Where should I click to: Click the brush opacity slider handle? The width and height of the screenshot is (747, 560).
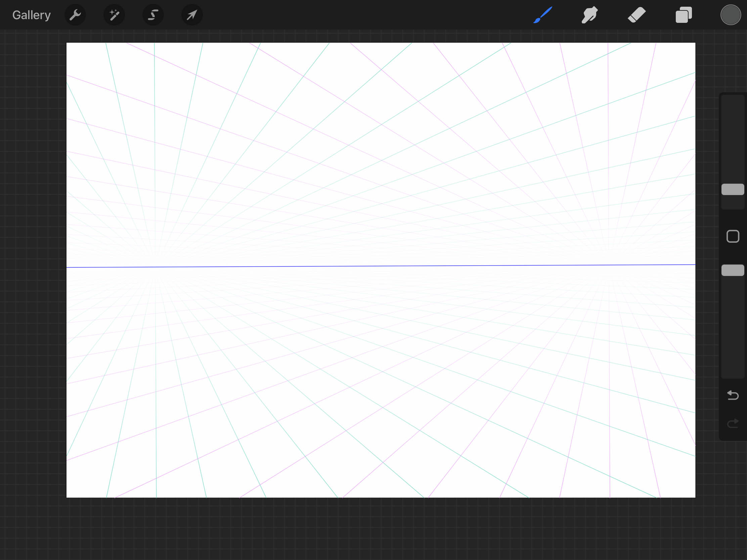733,270
